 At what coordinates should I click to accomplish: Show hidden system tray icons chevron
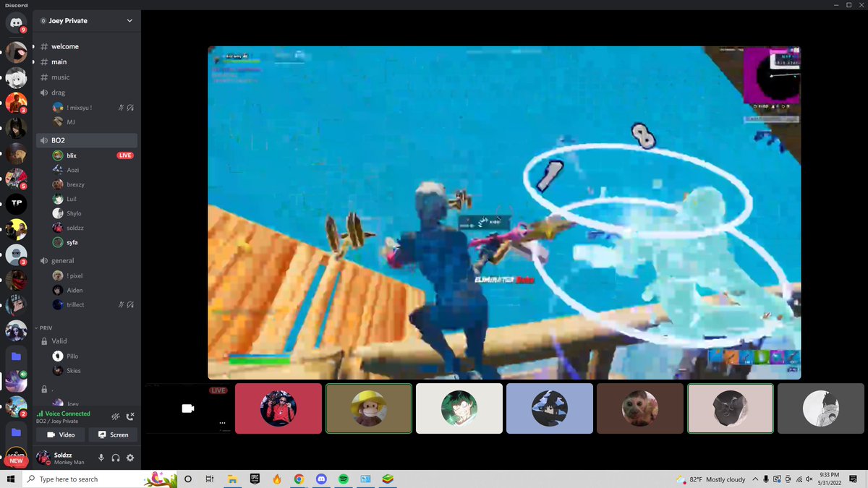[755, 479]
